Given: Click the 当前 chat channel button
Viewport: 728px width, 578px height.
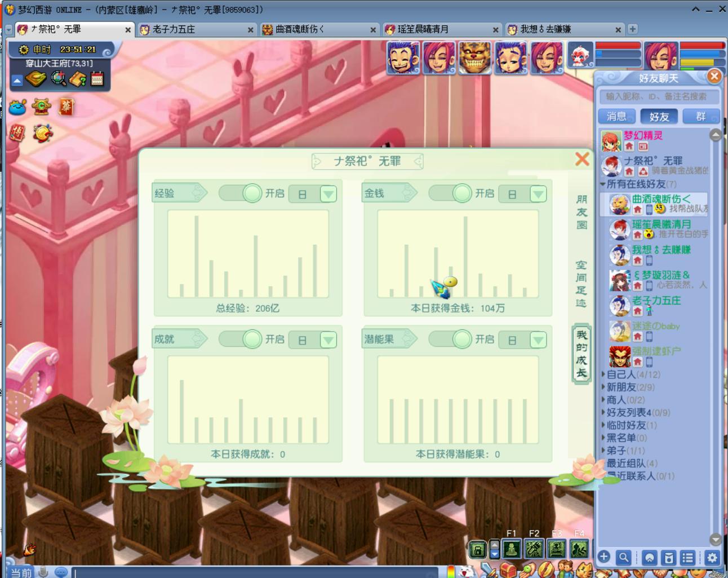Looking at the screenshot, I should 21,572.
